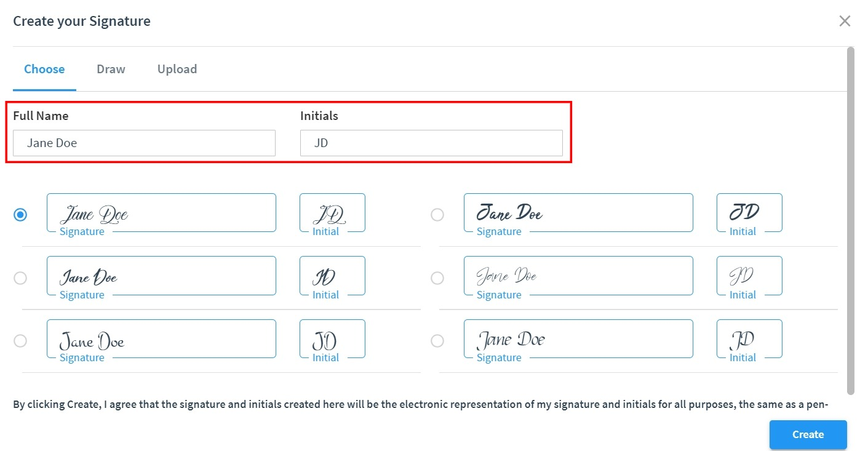Open the Upload tab
The image size is (868, 451).
[177, 69]
